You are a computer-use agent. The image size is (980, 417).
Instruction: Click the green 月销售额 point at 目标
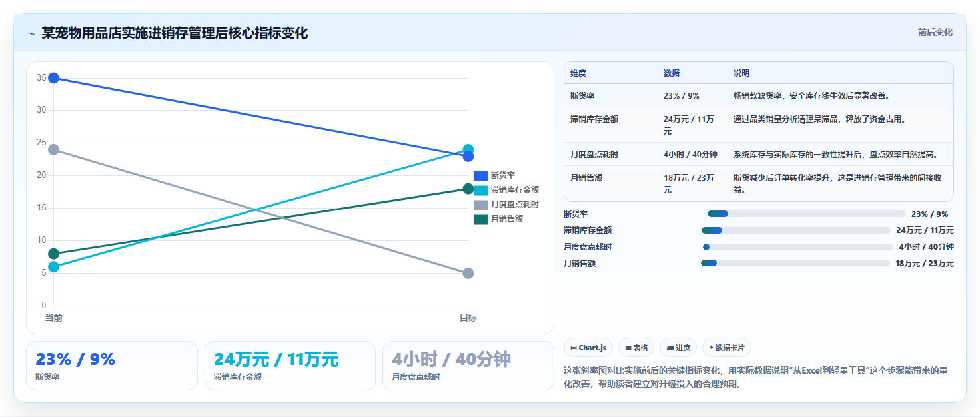pos(468,189)
